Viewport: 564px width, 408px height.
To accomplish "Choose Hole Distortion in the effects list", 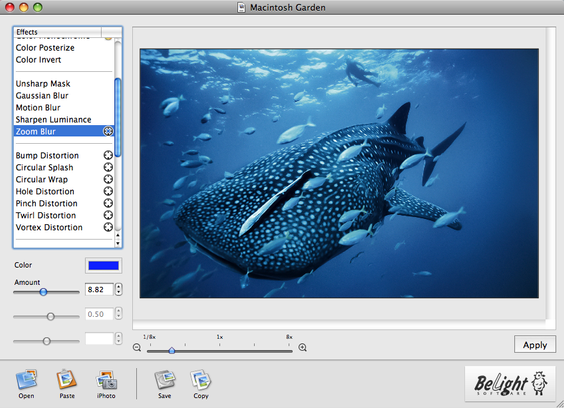I will [x=45, y=191].
